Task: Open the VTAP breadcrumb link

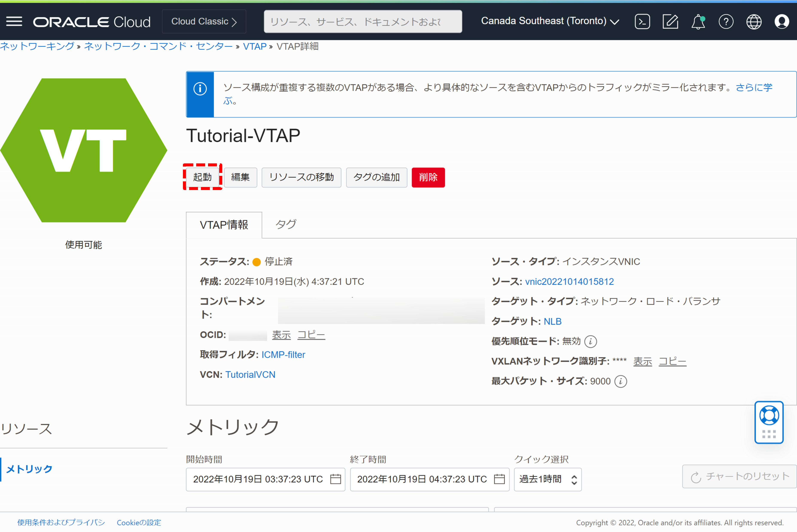Action: point(254,47)
